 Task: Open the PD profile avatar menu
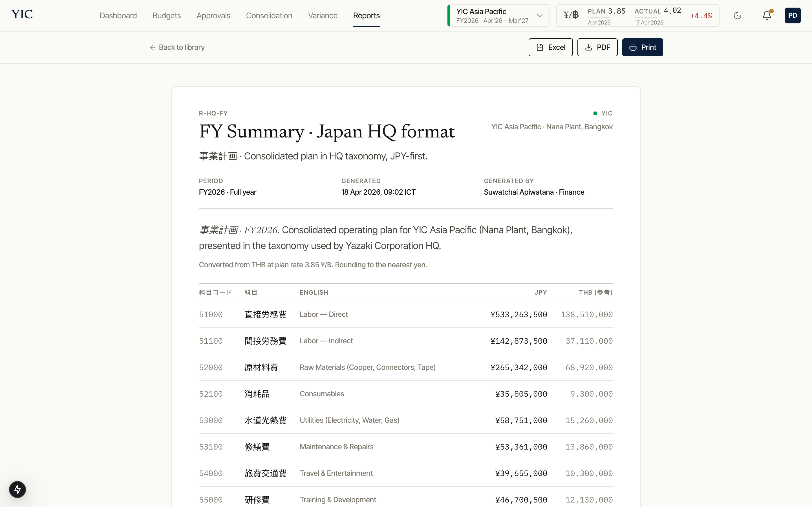pos(793,15)
